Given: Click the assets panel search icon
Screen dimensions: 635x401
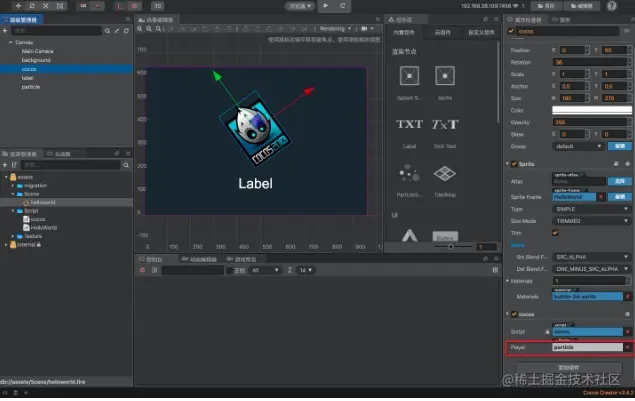Looking at the screenshot, I should pyautogui.click(x=126, y=165).
